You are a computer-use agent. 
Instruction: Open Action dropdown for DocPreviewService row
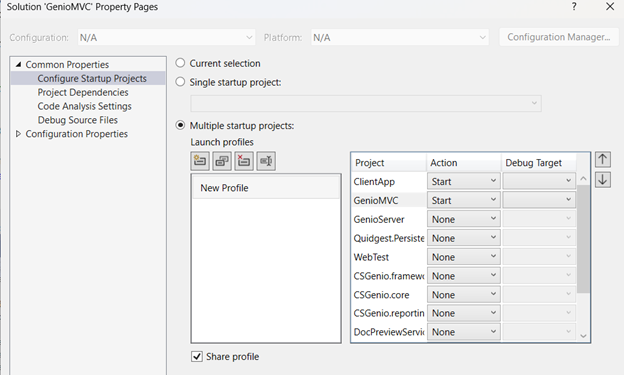(463, 332)
